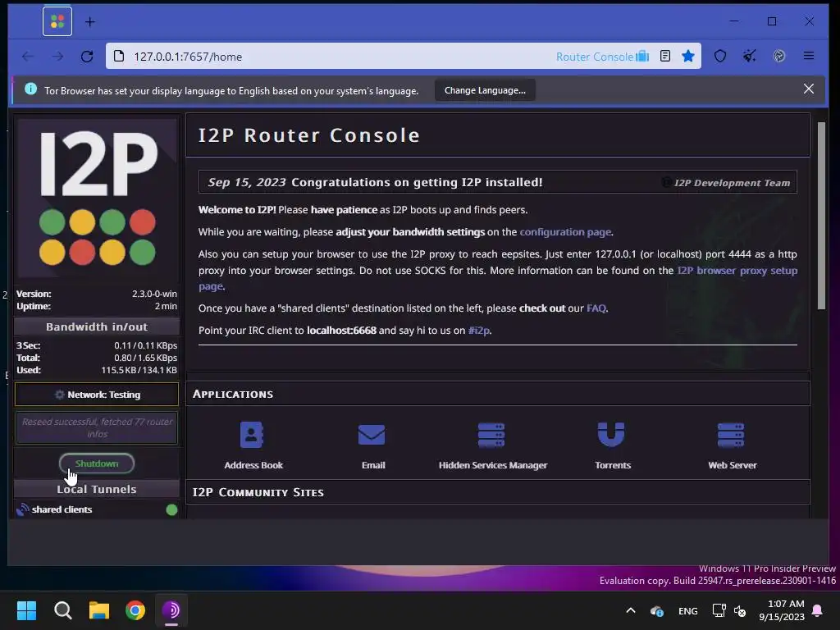Open the browser hamburger menu

(809, 56)
